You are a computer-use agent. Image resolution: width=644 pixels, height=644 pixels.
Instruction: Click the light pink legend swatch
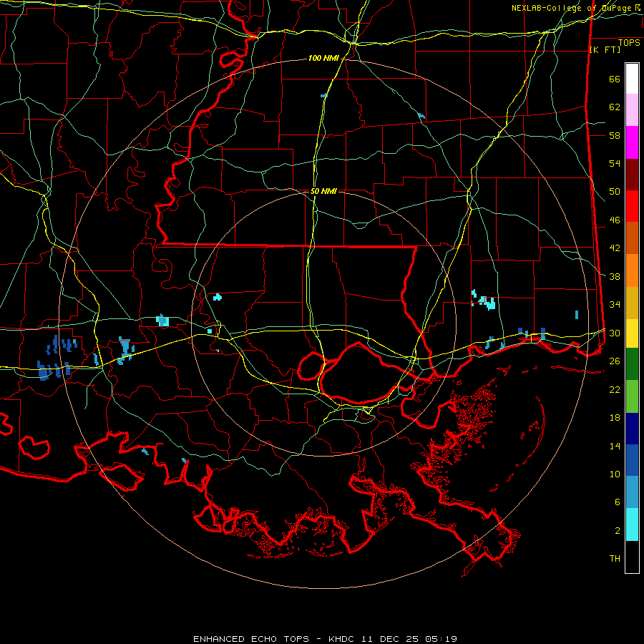coord(632,110)
